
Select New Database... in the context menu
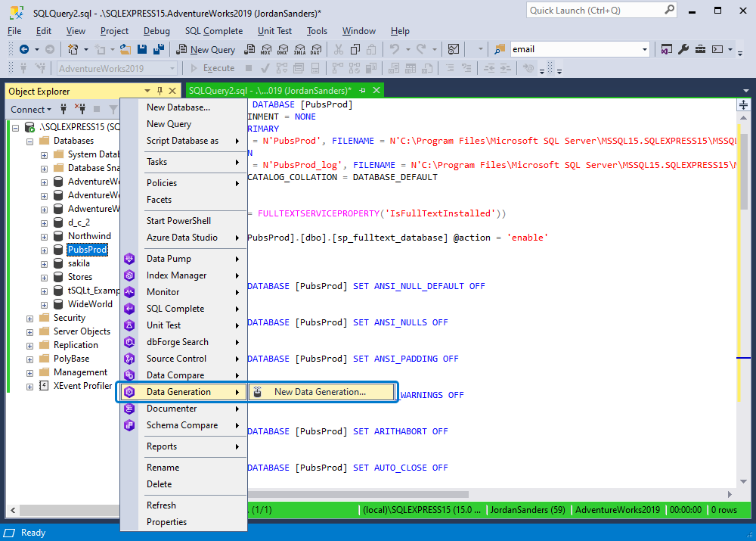coord(178,107)
